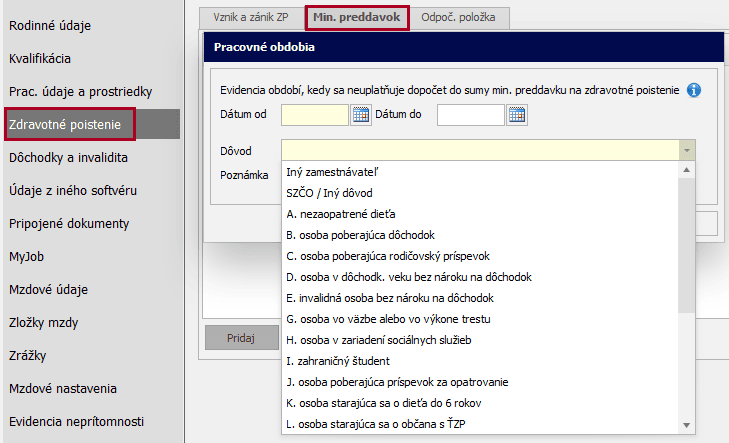Click into the Dátum od field
Screen dimensions: 729x443
pyautogui.click(x=314, y=115)
